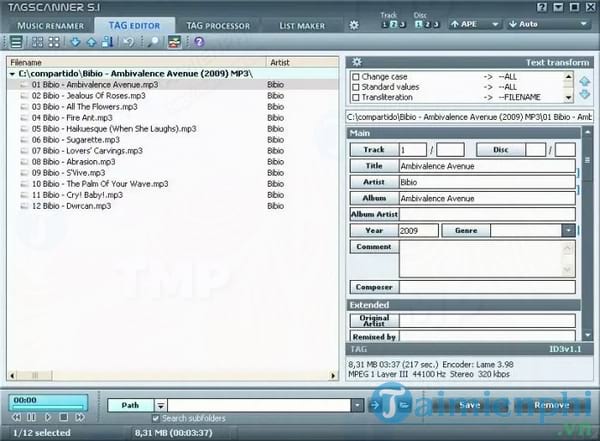Screen dimensions: 600x441
Task: Select file 05 Bibio - Haikuesque (When She Laughs).mp3
Action: [114, 129]
